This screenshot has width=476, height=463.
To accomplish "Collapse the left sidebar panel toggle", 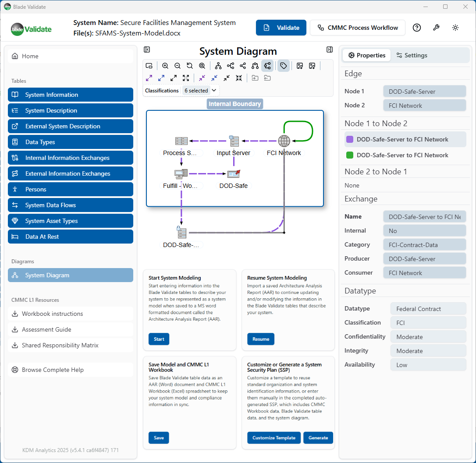I will [x=147, y=50].
